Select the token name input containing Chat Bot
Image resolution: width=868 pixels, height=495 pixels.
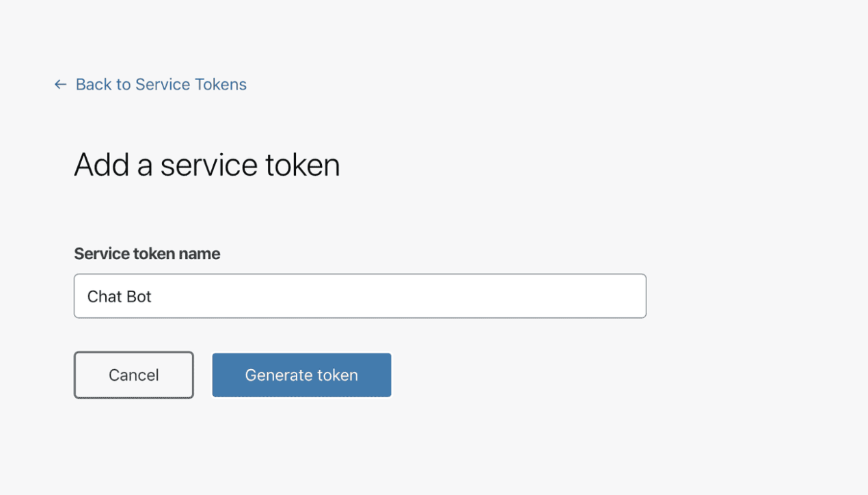click(x=360, y=295)
